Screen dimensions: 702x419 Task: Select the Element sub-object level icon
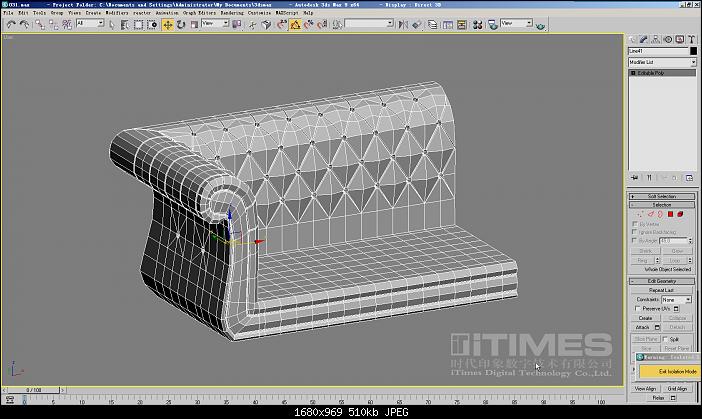pyautogui.click(x=681, y=214)
